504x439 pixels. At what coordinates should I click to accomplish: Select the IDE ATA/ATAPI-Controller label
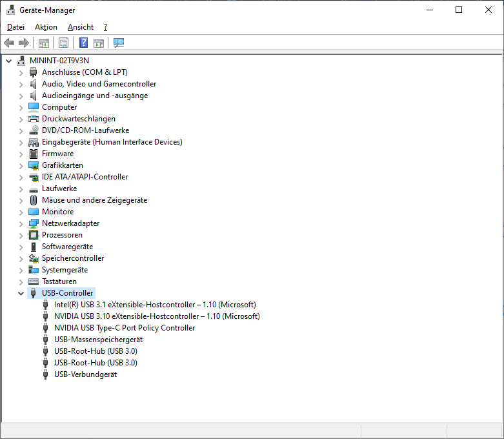[x=85, y=177]
